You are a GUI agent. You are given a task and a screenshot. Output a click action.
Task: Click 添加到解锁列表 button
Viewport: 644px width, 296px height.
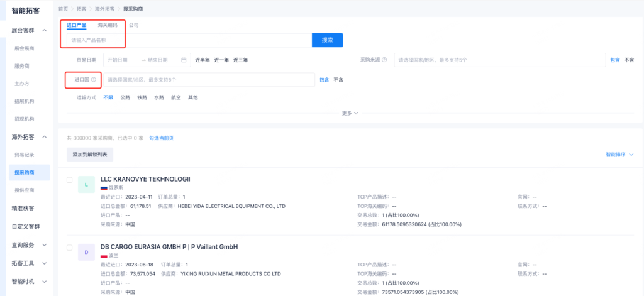(x=90, y=155)
